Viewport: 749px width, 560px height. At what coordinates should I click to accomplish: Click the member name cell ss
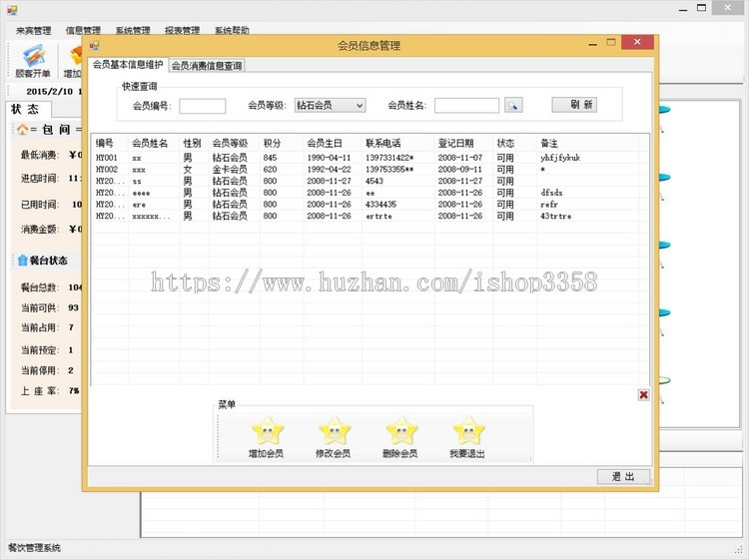137,182
